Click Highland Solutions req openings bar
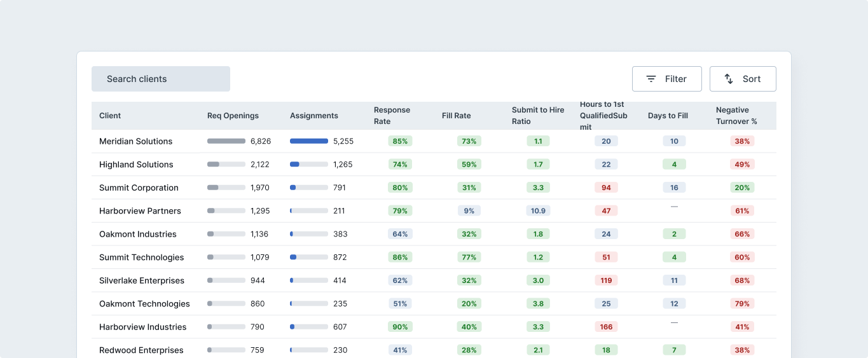Viewport: 868px width, 358px height. click(226, 164)
